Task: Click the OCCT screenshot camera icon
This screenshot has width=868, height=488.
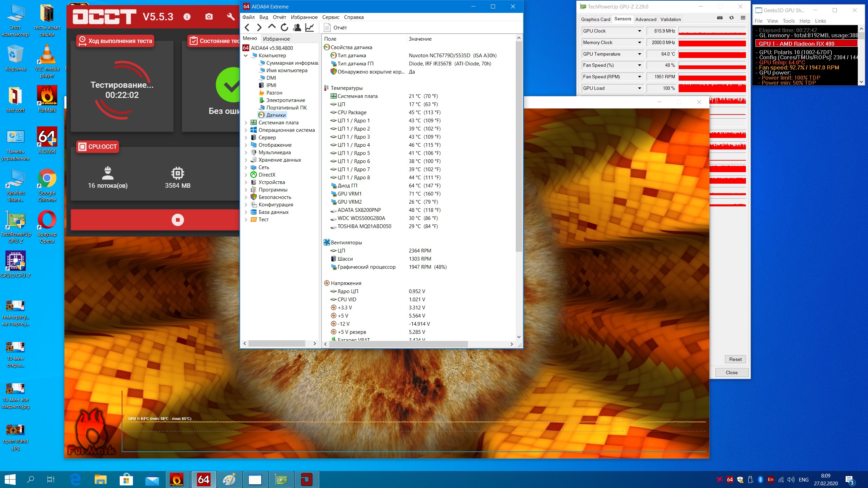Action: (209, 17)
